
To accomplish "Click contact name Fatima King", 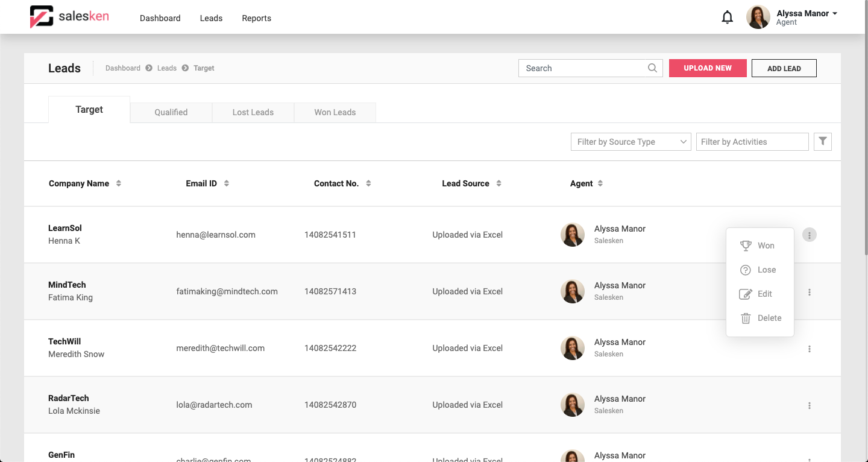I will (x=71, y=297).
